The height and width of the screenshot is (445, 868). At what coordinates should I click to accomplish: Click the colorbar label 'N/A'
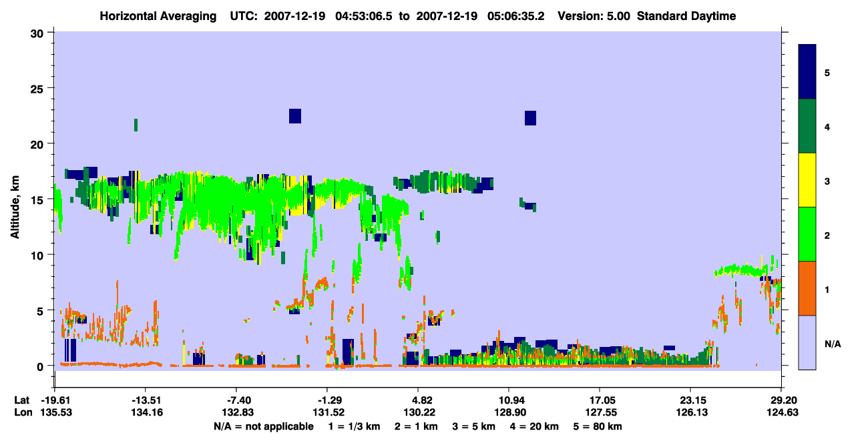pos(832,344)
